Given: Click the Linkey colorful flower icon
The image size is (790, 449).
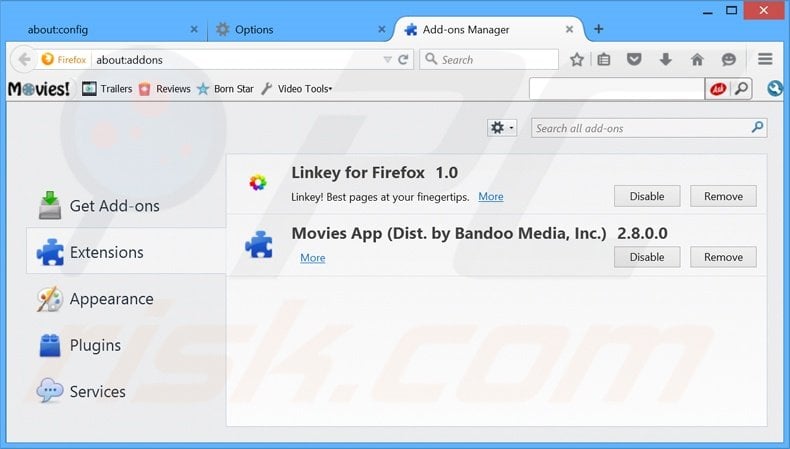Looking at the screenshot, I should (x=258, y=182).
